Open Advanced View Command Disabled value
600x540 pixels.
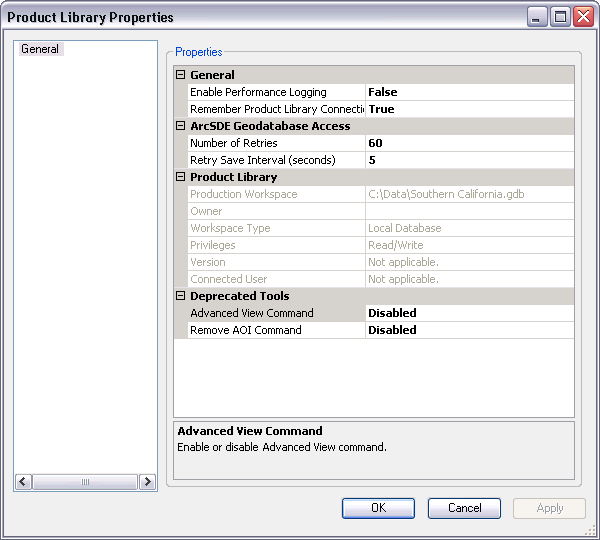click(470, 313)
